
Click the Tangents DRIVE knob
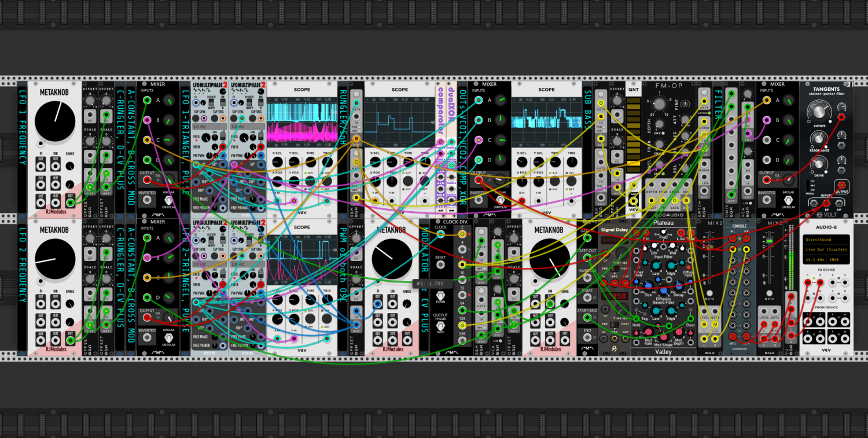[x=819, y=164]
